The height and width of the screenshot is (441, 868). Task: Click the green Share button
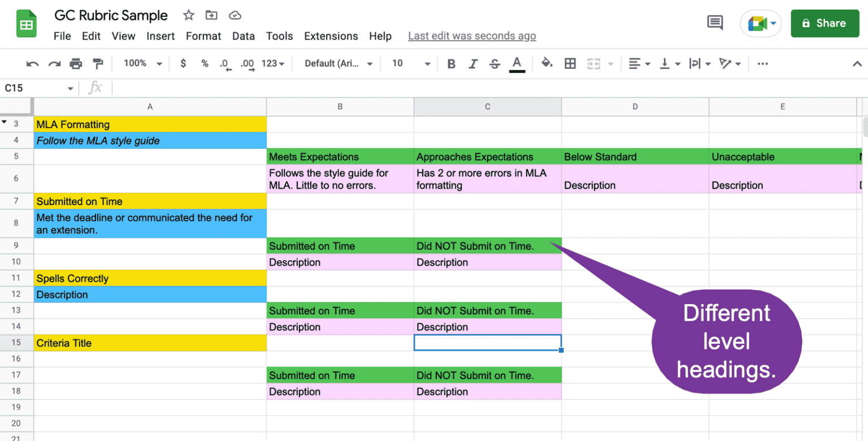[x=824, y=23]
